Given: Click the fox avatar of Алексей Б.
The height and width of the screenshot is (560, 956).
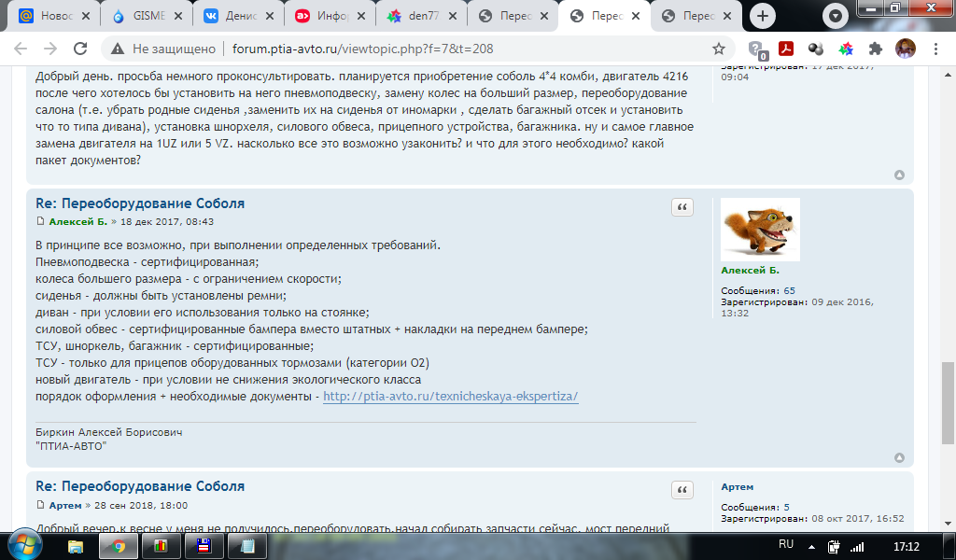Looking at the screenshot, I should pyautogui.click(x=760, y=230).
